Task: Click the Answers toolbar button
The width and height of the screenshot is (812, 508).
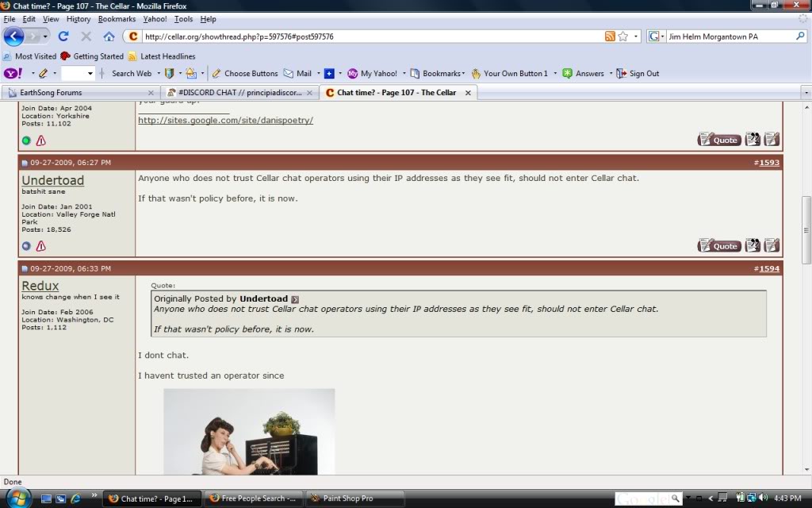Action: [584, 73]
